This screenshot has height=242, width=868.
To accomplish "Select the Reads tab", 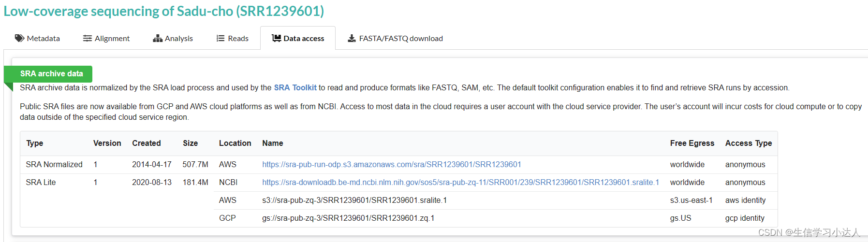I will pos(238,38).
